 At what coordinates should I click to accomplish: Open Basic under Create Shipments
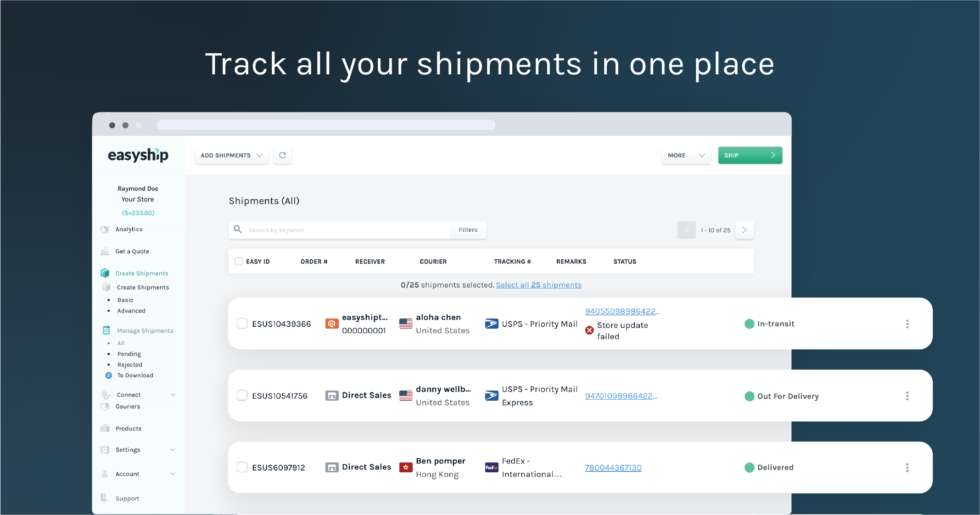pyautogui.click(x=125, y=300)
